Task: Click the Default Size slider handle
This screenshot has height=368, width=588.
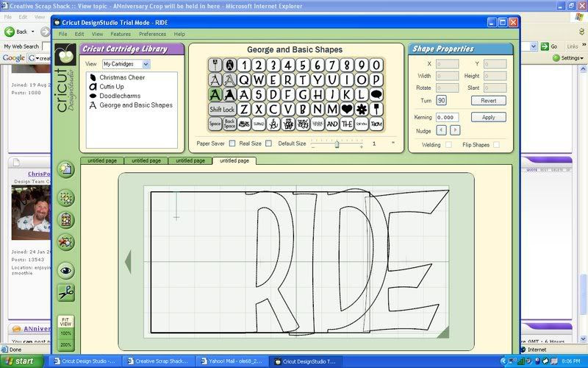Action: 337,144
